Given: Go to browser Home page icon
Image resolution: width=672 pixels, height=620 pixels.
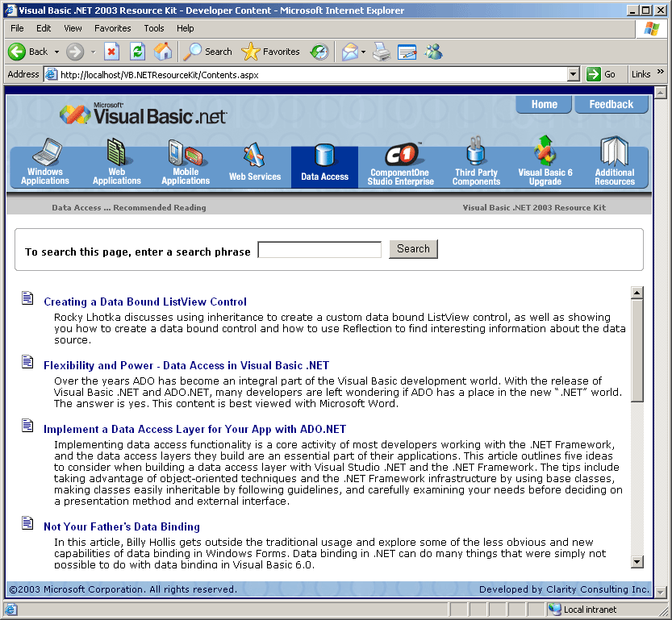Looking at the screenshot, I should [x=163, y=52].
